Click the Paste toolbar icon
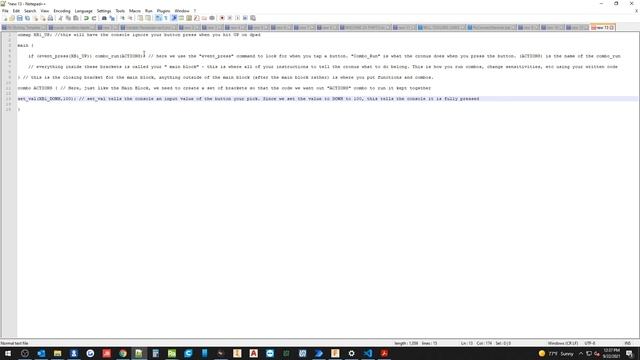Screen dimensions: 640x360 coord(76,18)
